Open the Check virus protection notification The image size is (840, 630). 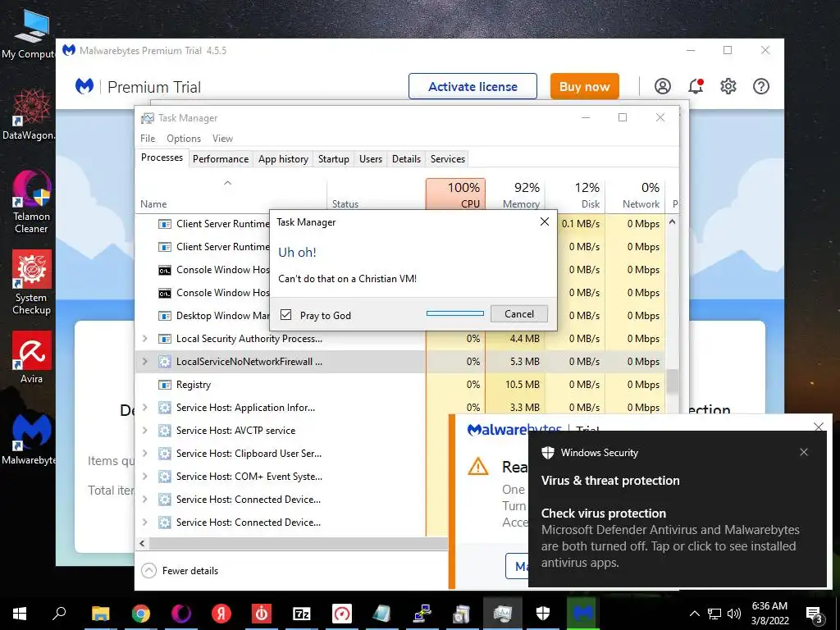click(x=678, y=509)
